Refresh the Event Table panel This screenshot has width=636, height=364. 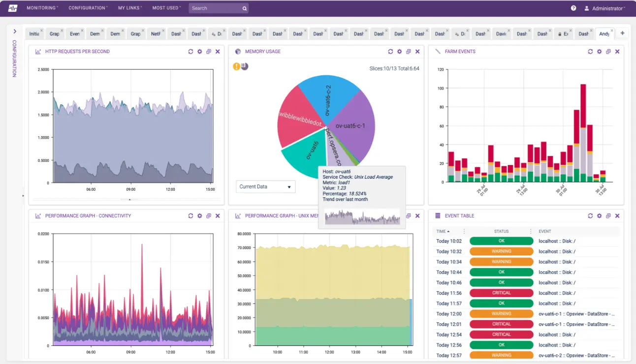(x=590, y=215)
